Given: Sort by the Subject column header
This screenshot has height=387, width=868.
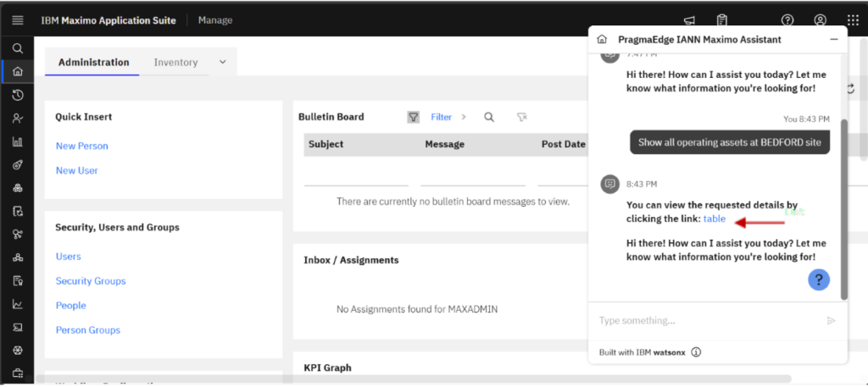Looking at the screenshot, I should coord(326,144).
